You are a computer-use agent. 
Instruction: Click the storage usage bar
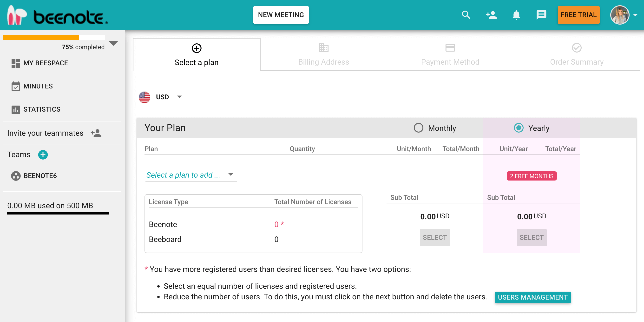click(x=58, y=213)
